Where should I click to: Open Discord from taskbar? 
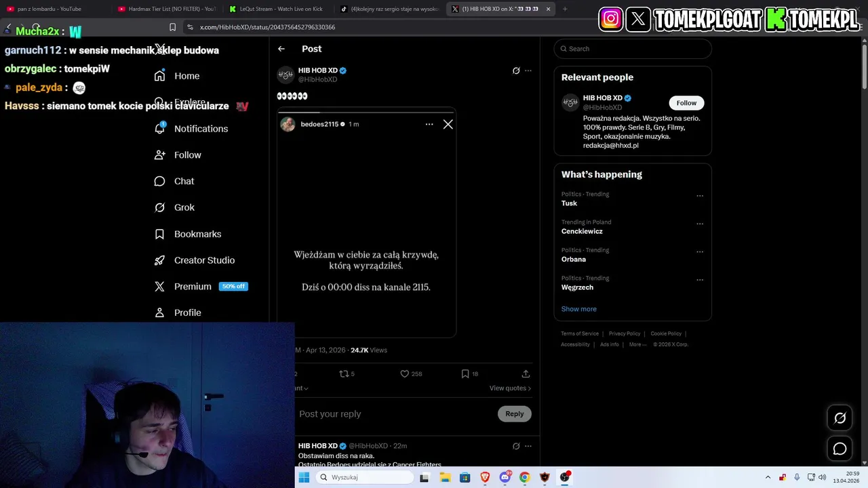pos(505,477)
